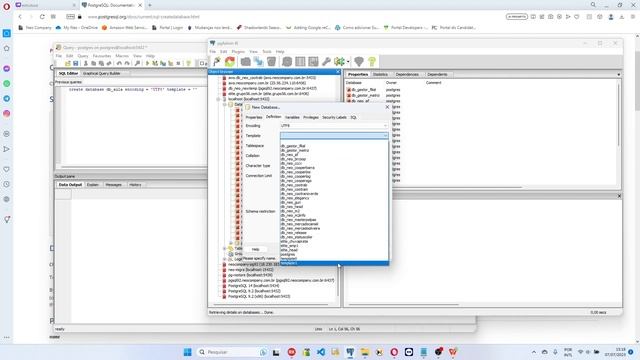
Task: Click the pgAdmin drop object trash icon
Action: (x=271, y=62)
